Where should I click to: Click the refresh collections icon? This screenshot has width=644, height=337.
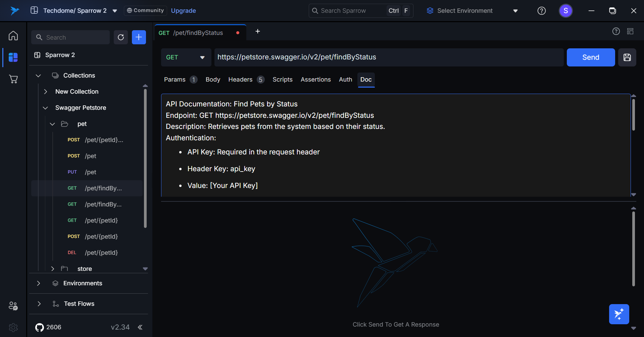click(x=121, y=37)
